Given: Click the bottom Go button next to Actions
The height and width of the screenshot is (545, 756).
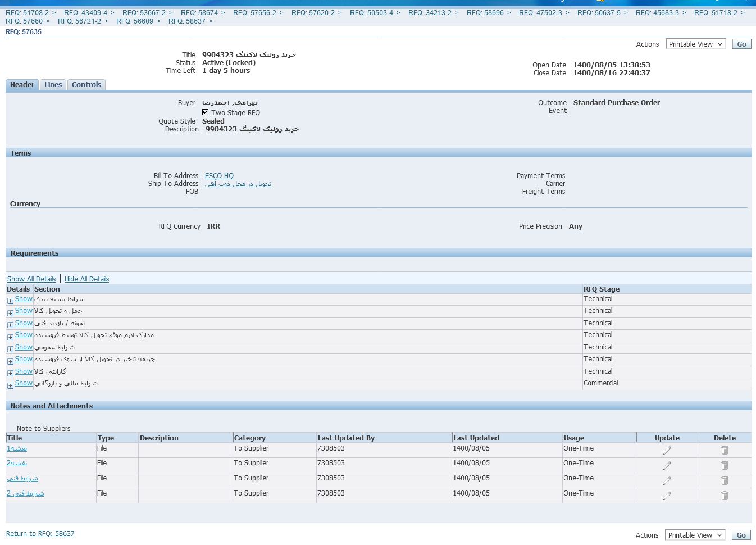Looking at the screenshot, I should tap(741, 535).
